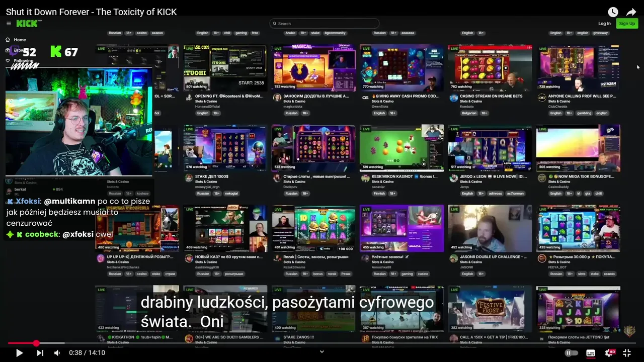Skip to the next video
This screenshot has height=362, width=644.
coord(40,353)
